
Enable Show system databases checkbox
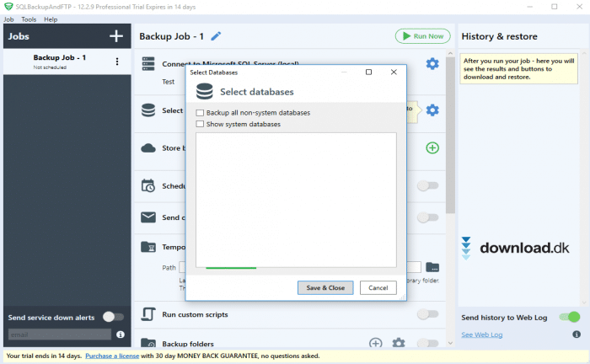(200, 124)
